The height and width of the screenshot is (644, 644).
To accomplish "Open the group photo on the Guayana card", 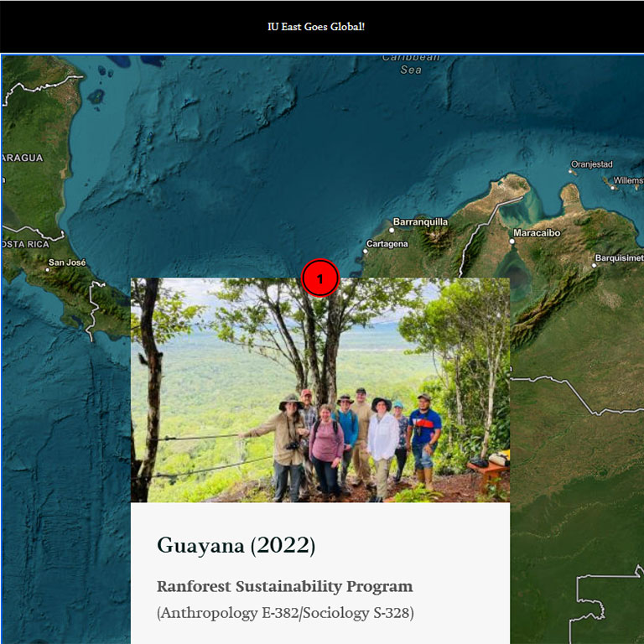I will [320, 390].
